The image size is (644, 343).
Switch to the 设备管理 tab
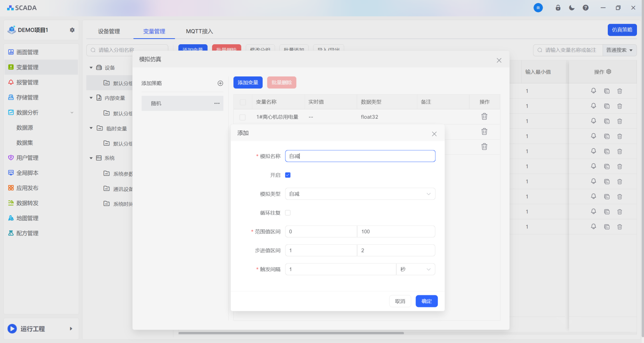coord(109,31)
